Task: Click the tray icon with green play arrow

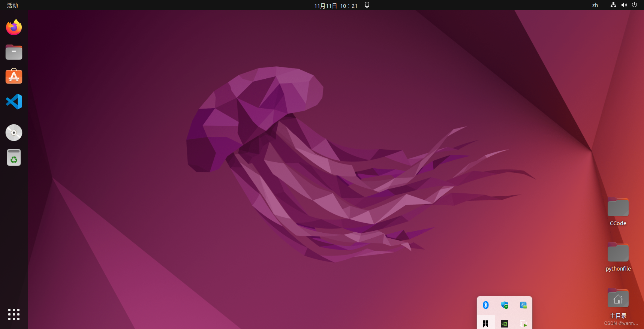Action: (x=523, y=324)
